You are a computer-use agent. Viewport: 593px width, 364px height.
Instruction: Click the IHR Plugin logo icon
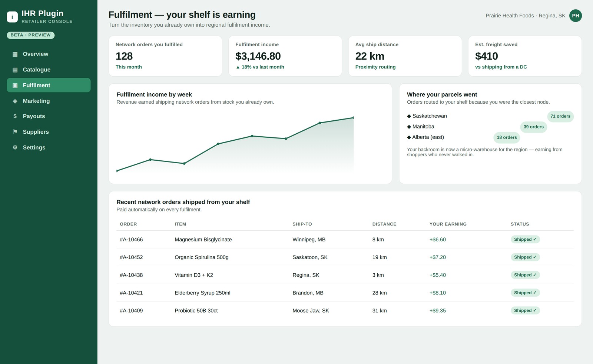[12, 17]
